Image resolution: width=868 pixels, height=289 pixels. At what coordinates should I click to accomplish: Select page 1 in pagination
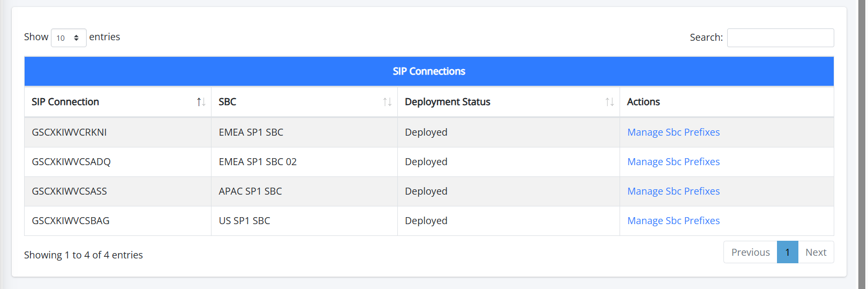(x=787, y=252)
